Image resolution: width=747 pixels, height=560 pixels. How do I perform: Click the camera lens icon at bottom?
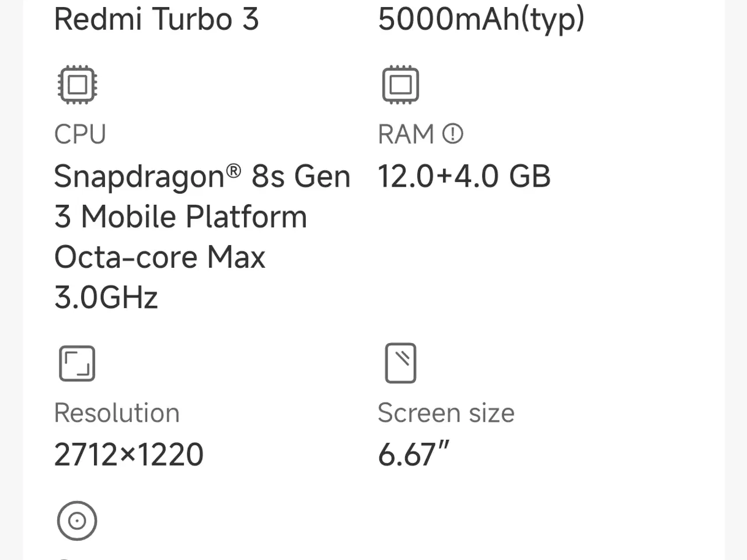click(x=76, y=520)
